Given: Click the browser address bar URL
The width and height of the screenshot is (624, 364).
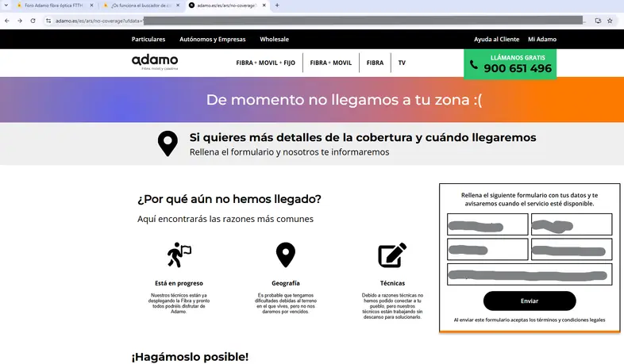Looking at the screenshot, I should point(318,21).
